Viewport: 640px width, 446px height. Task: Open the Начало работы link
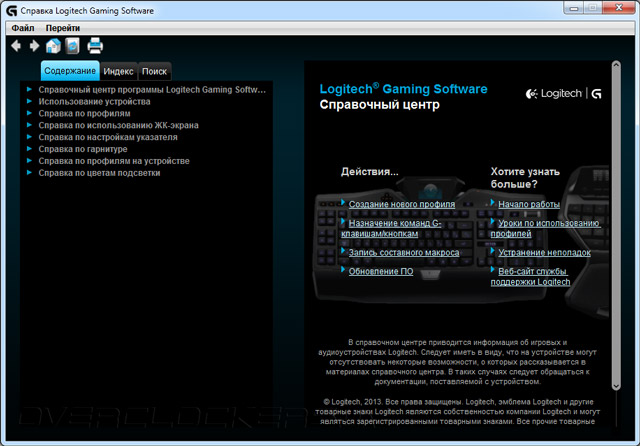[x=529, y=204]
